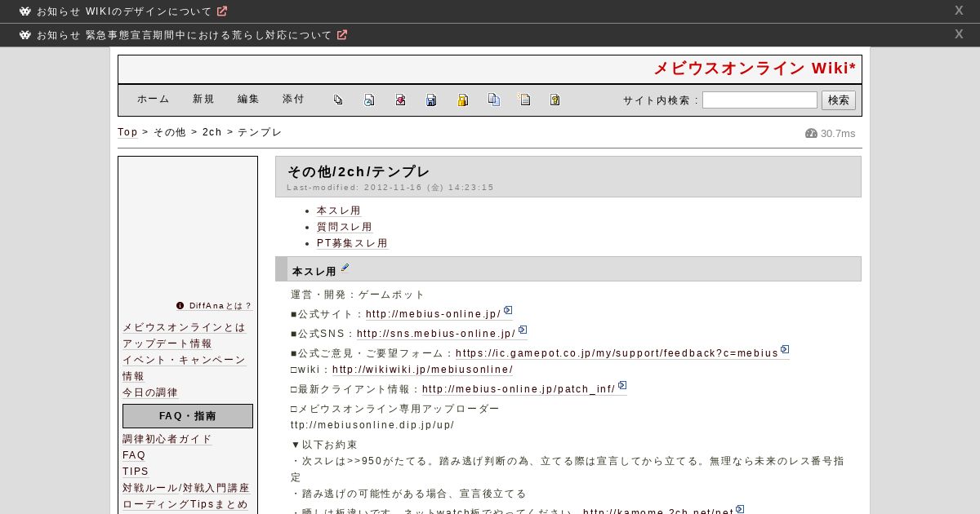Click the external-link icon after 荒らし対応について
The height and width of the screenshot is (514, 980).
tap(342, 35)
